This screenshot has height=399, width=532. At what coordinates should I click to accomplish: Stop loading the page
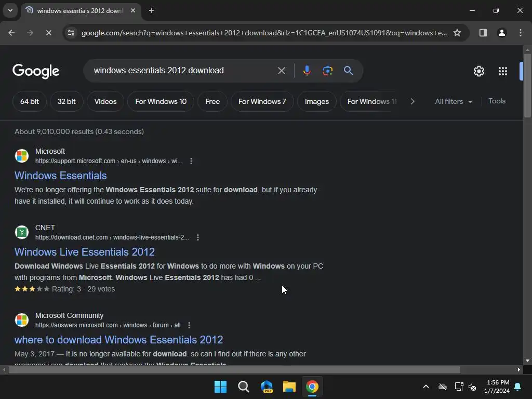point(48,33)
